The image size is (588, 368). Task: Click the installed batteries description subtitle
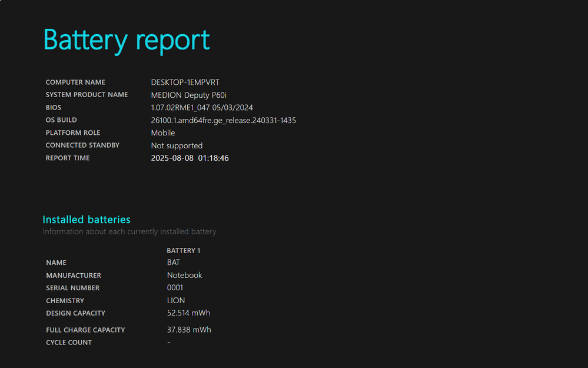coord(129,232)
